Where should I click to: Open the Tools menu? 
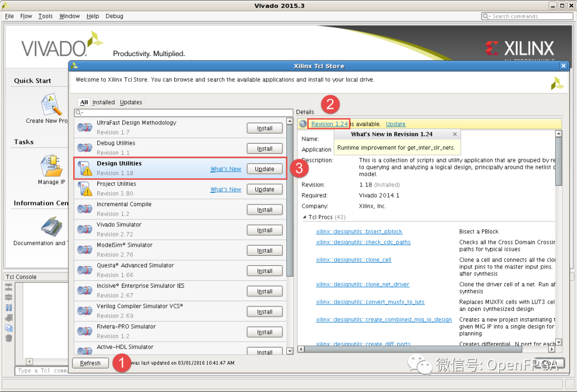[45, 16]
